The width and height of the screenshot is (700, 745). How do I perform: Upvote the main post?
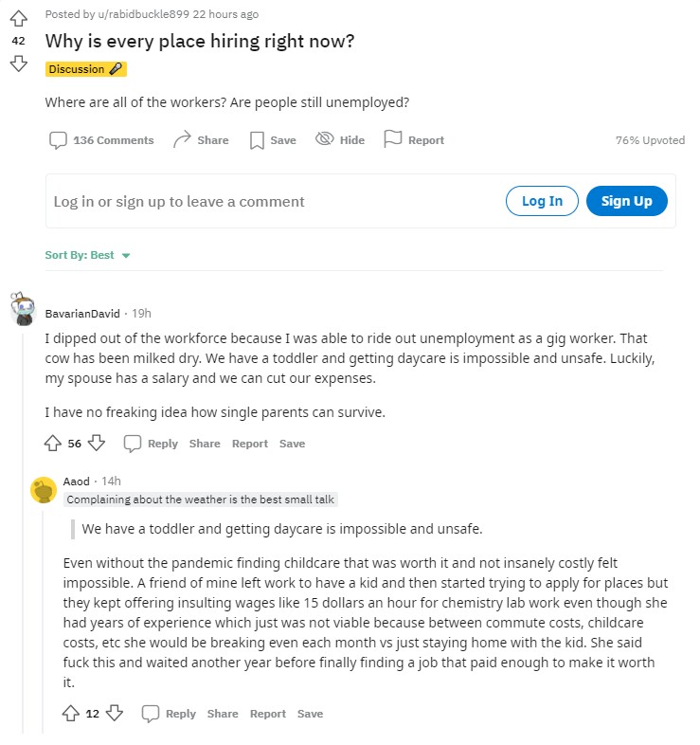18,19
